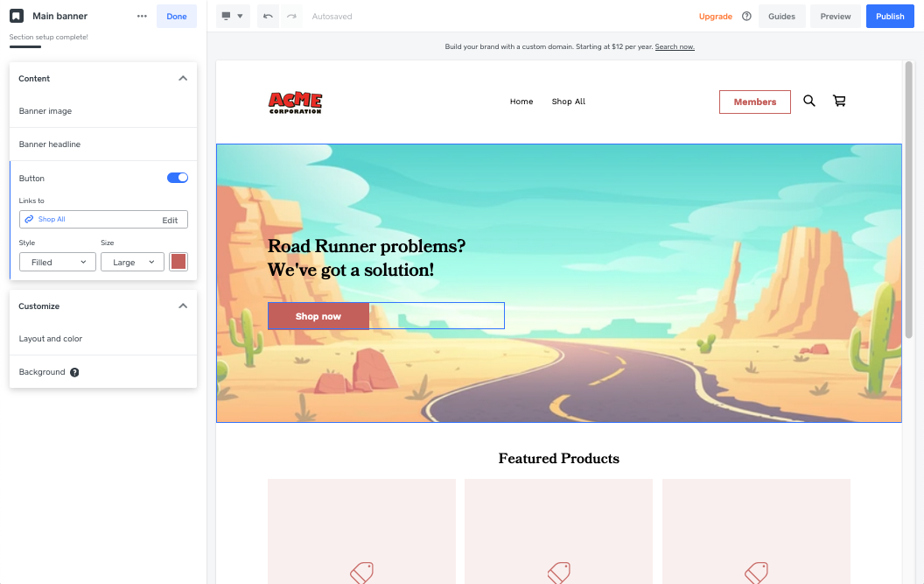
Task: Open the shopping cart icon
Action: [x=839, y=101]
